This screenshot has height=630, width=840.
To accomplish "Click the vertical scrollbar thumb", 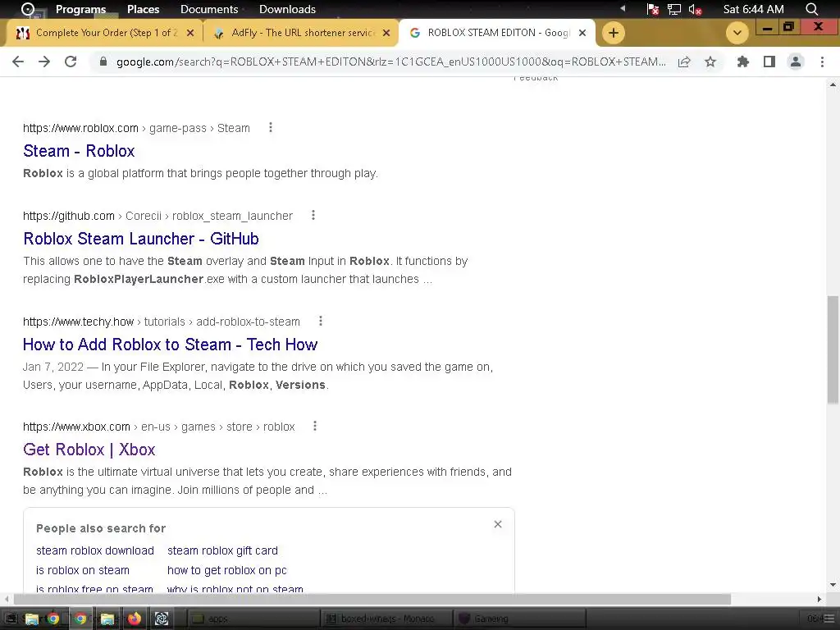I will [833, 349].
